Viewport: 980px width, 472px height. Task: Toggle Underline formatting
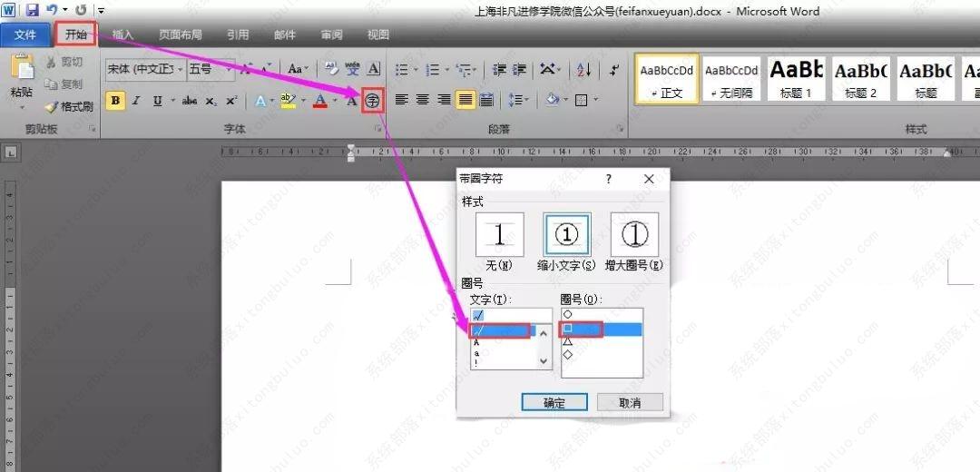tap(157, 101)
